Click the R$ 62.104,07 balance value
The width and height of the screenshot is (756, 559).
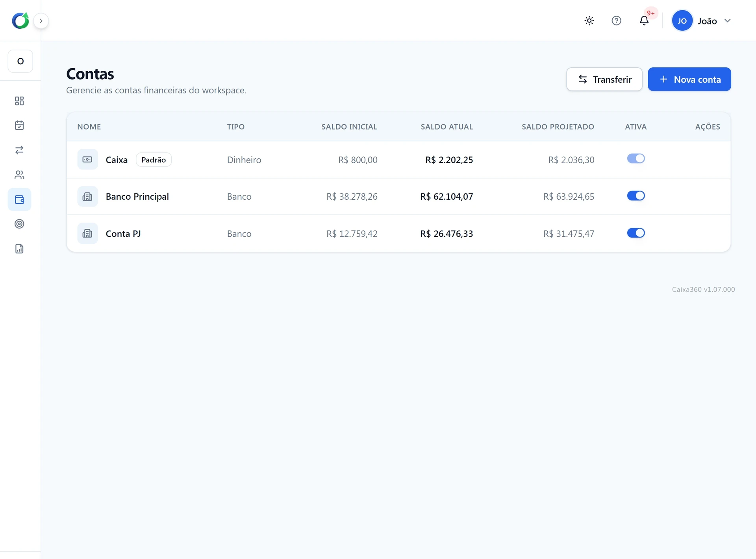pos(447,197)
